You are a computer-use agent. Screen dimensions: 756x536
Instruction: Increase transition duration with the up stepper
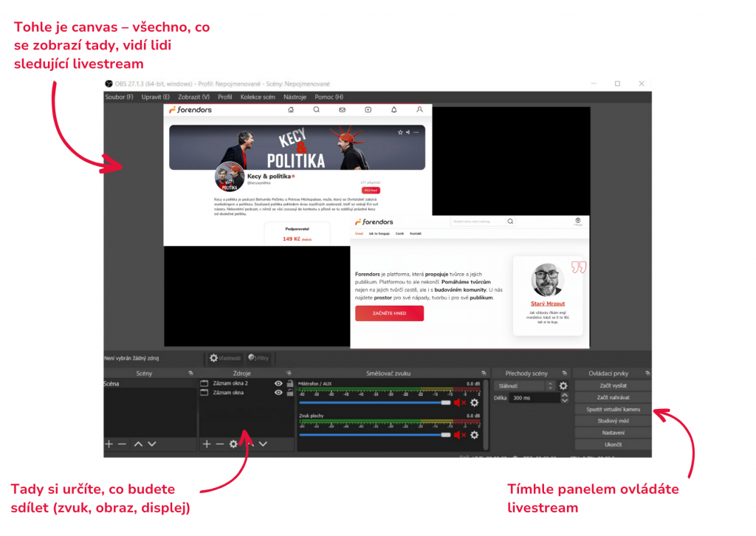point(565,394)
